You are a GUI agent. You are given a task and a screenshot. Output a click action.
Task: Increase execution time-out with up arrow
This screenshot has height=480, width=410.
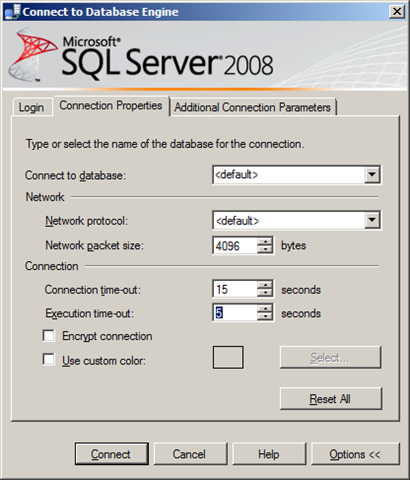coord(265,309)
